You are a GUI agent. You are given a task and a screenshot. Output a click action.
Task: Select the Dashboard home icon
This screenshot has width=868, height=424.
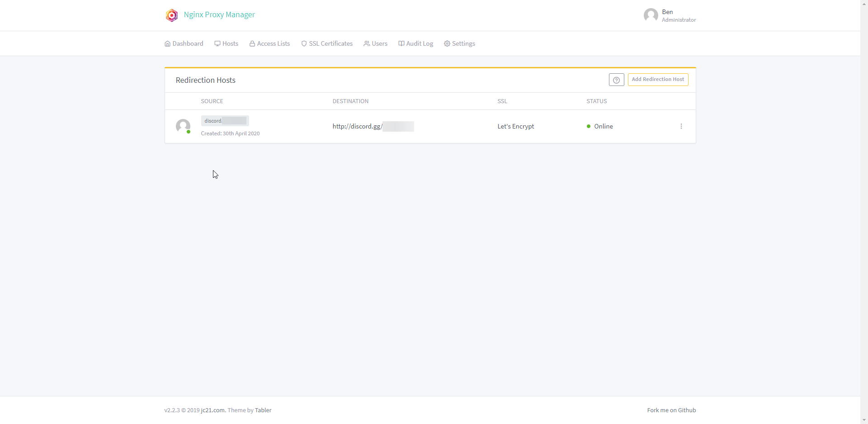tap(167, 43)
